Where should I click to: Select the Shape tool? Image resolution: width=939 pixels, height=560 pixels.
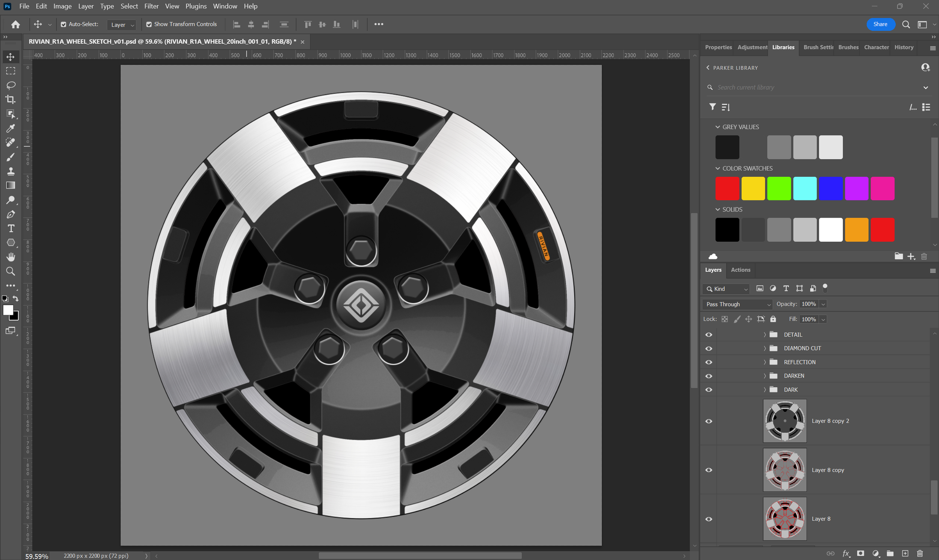pyautogui.click(x=11, y=242)
